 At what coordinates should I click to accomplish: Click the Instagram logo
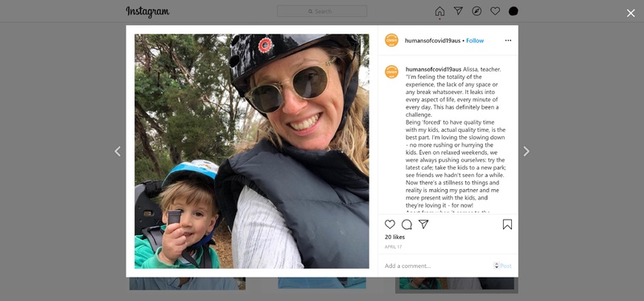pos(147,11)
